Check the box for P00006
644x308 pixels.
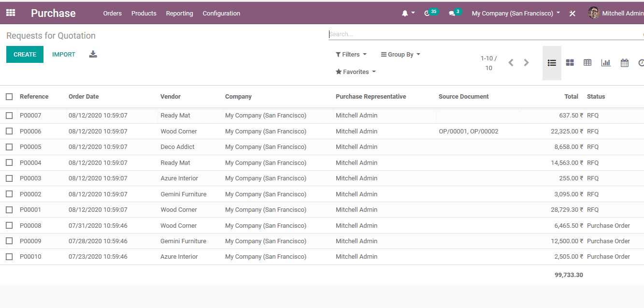9,131
